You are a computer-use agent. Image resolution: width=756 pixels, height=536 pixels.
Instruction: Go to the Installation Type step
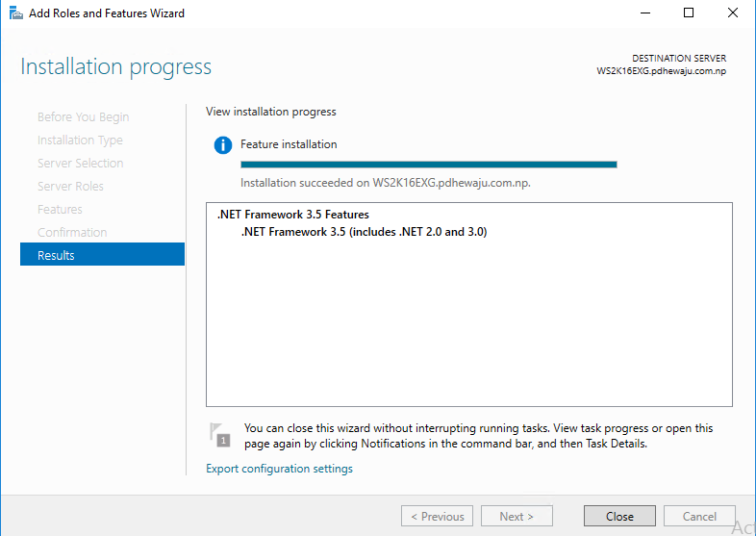(x=80, y=140)
